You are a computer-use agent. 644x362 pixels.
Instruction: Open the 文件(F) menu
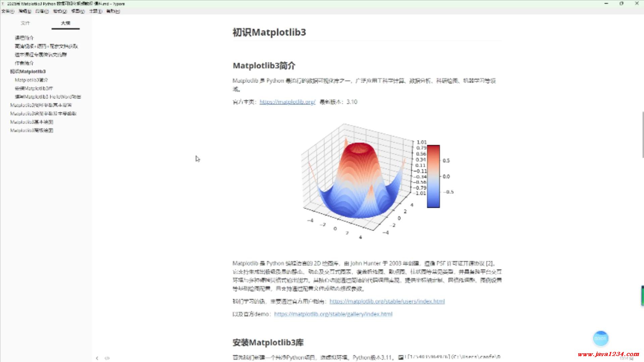[8, 11]
